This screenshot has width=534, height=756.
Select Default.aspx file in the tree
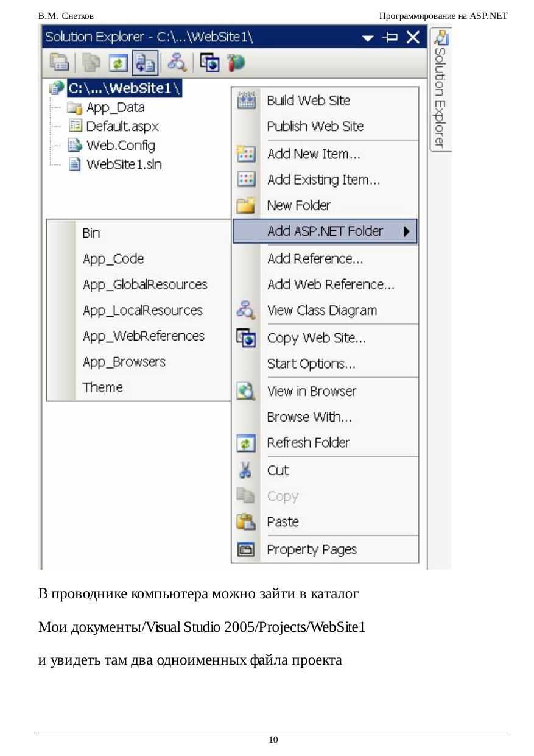point(122,127)
